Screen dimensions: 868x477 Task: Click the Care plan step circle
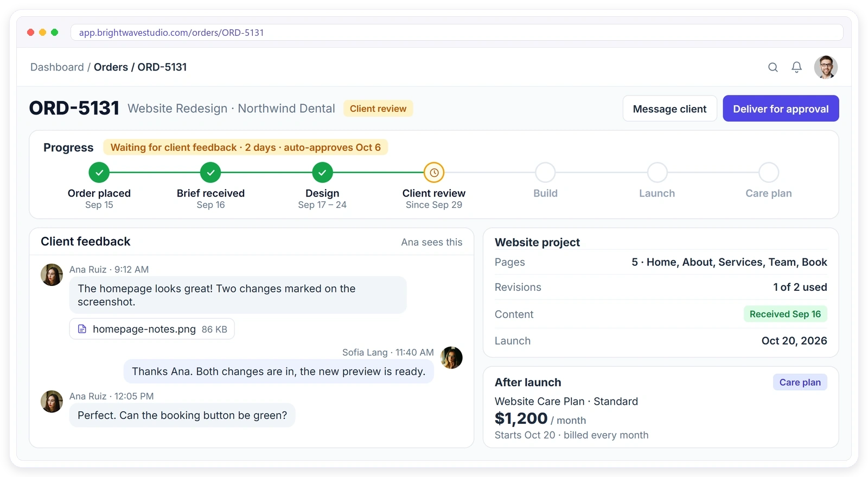point(769,173)
